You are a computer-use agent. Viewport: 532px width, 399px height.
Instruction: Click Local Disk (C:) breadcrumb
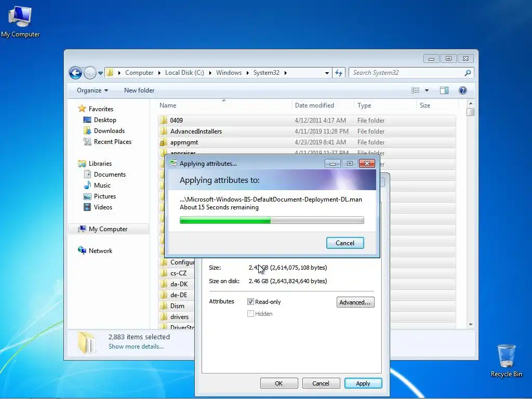pyautogui.click(x=184, y=73)
